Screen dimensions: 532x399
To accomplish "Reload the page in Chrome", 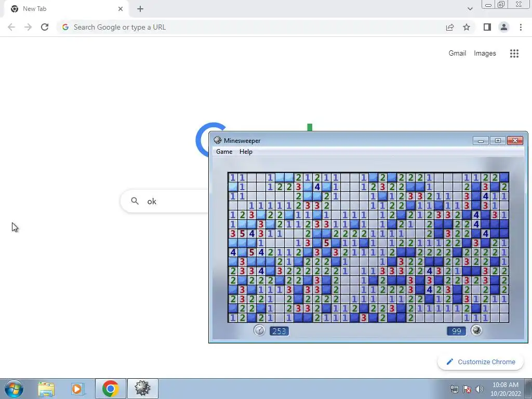I will [45, 27].
